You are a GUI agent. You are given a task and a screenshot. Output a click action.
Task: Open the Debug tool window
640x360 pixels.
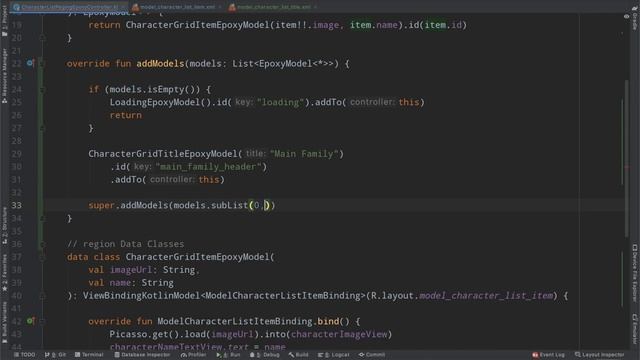(264, 355)
